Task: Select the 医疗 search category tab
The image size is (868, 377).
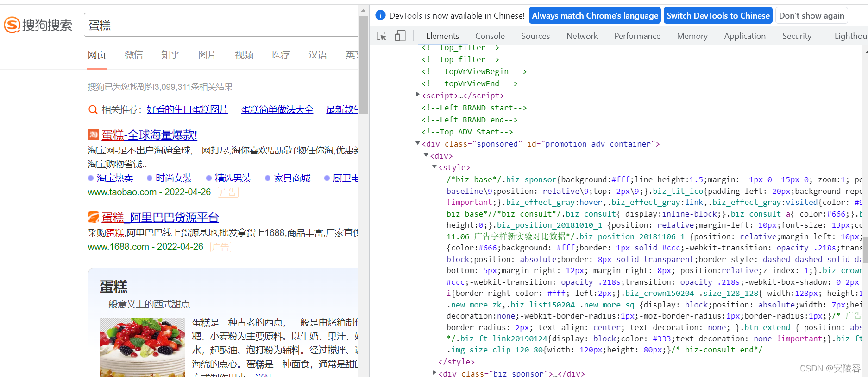Action: [281, 55]
